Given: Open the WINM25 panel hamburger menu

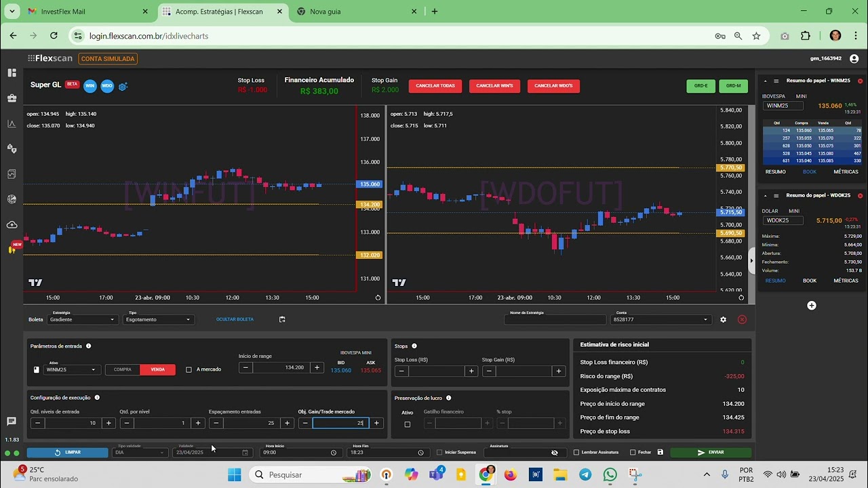Looking at the screenshot, I should 776,81.
